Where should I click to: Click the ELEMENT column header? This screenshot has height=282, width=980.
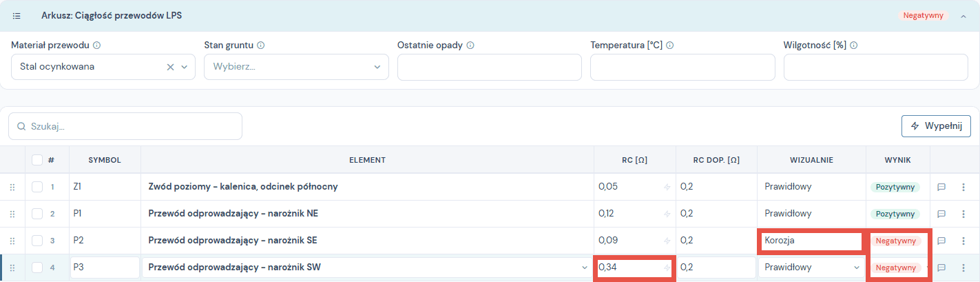[367, 160]
